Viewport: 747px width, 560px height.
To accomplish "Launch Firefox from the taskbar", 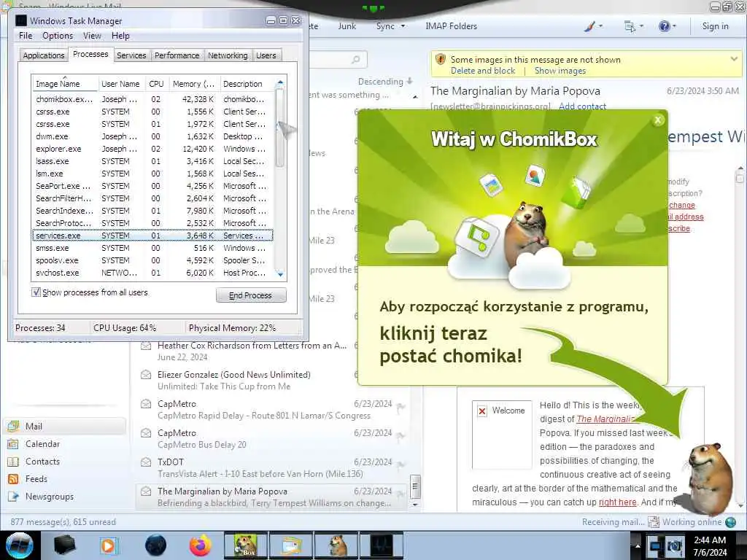I will 201,545.
